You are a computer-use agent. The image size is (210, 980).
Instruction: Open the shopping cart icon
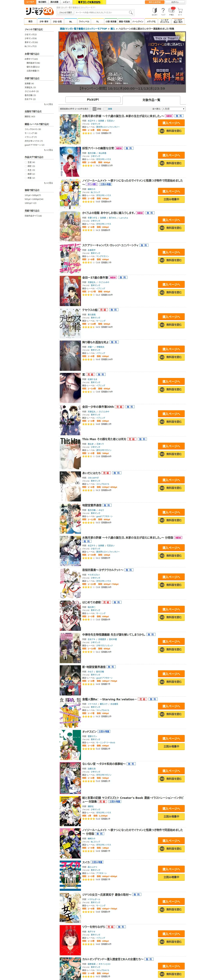180,11
